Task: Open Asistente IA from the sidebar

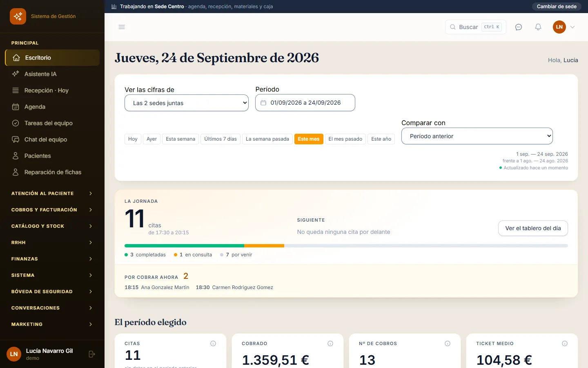Action: [52, 74]
